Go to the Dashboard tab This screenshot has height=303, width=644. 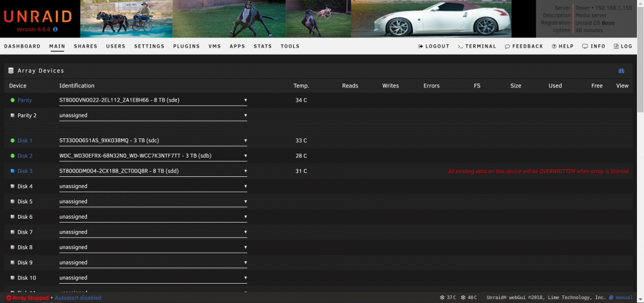(x=22, y=46)
